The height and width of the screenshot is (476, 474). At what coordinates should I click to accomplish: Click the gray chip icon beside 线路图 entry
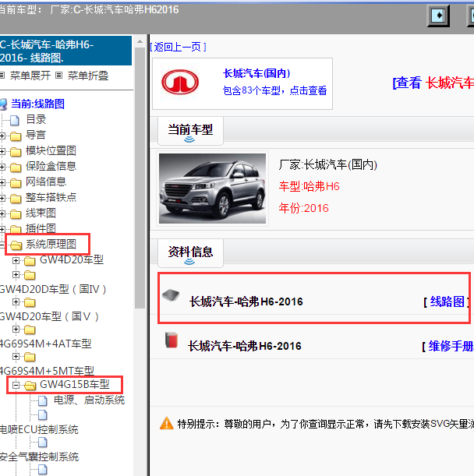click(171, 294)
